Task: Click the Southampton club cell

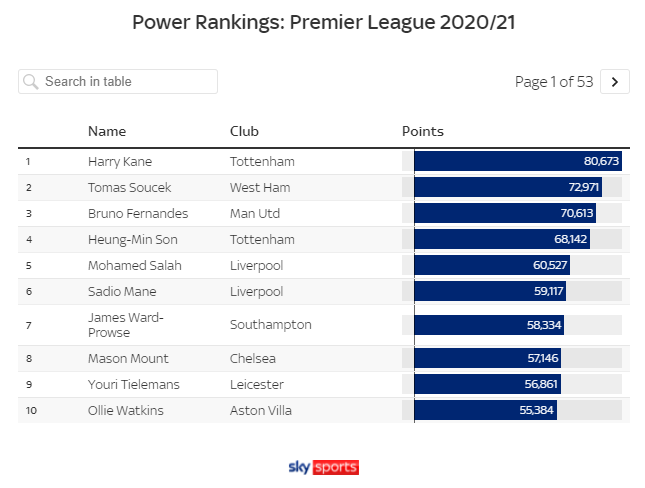Action: coord(270,325)
